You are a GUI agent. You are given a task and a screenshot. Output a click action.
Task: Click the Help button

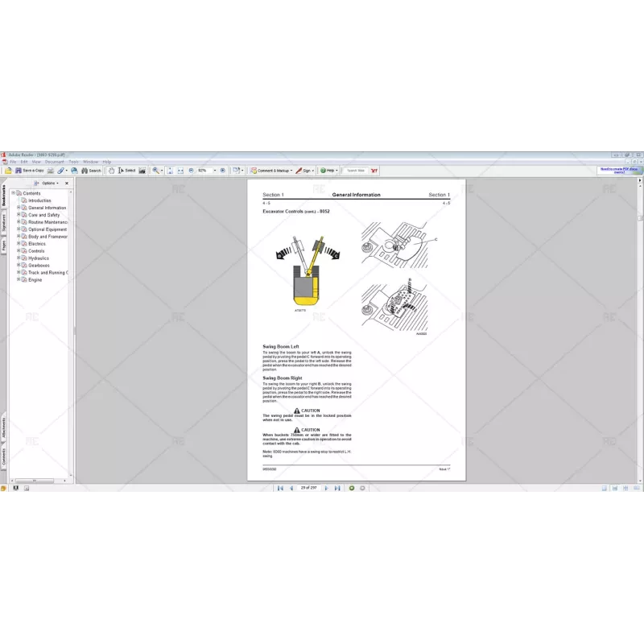(x=324, y=171)
